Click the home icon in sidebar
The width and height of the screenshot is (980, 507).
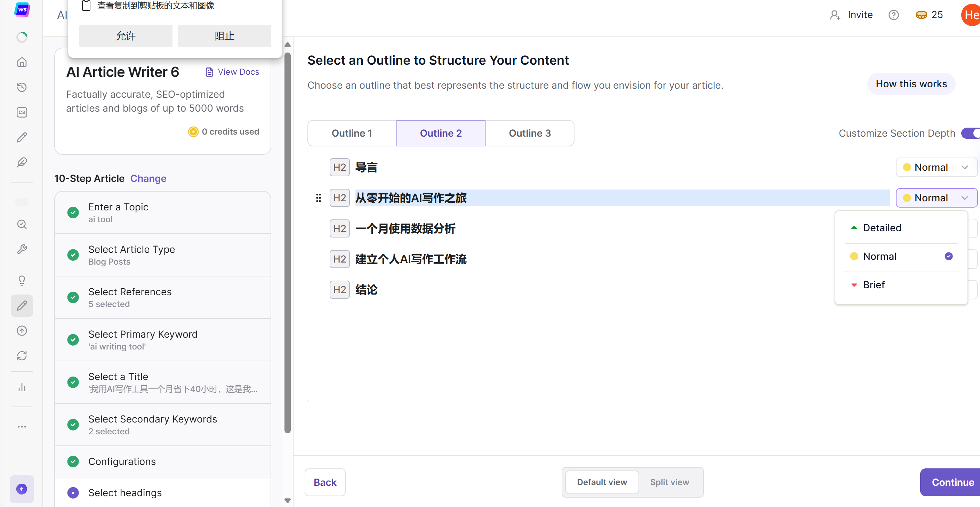(x=22, y=62)
